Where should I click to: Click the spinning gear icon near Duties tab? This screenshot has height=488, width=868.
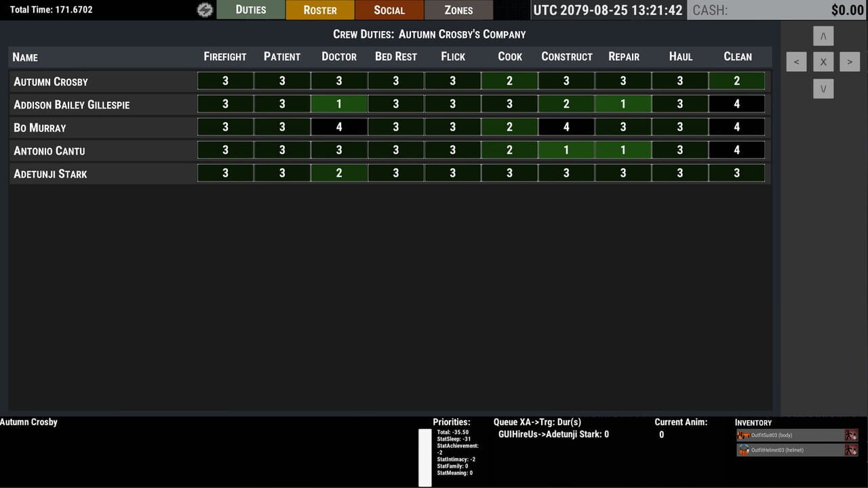coord(204,9)
